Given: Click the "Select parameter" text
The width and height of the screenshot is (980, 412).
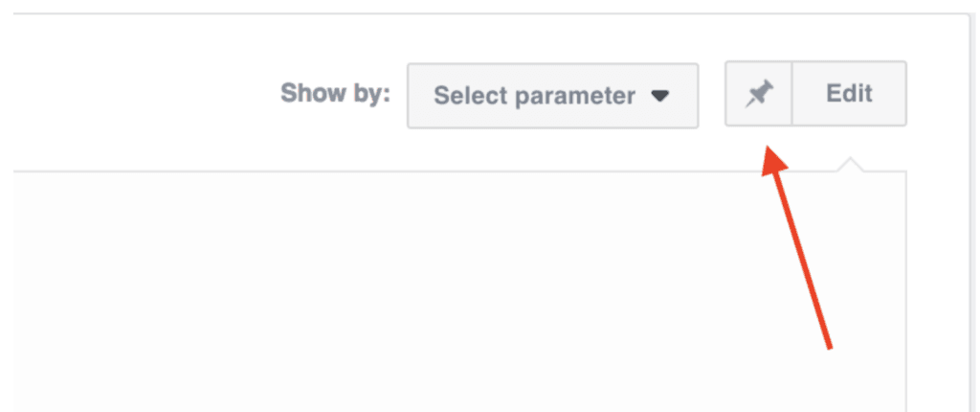Looking at the screenshot, I should [534, 96].
